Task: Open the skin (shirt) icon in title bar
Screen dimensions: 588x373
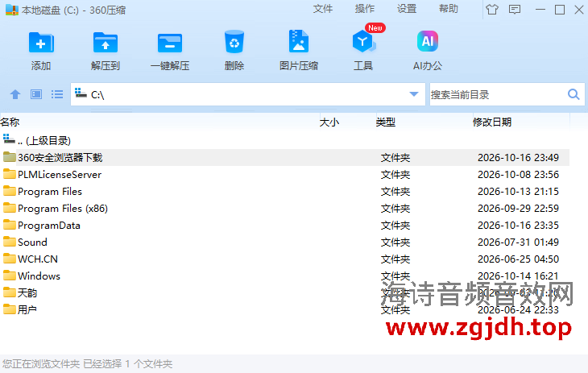Action: [x=492, y=9]
